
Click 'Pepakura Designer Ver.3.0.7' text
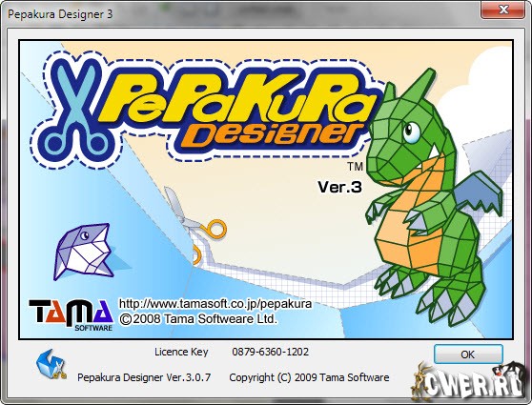pyautogui.click(x=144, y=377)
